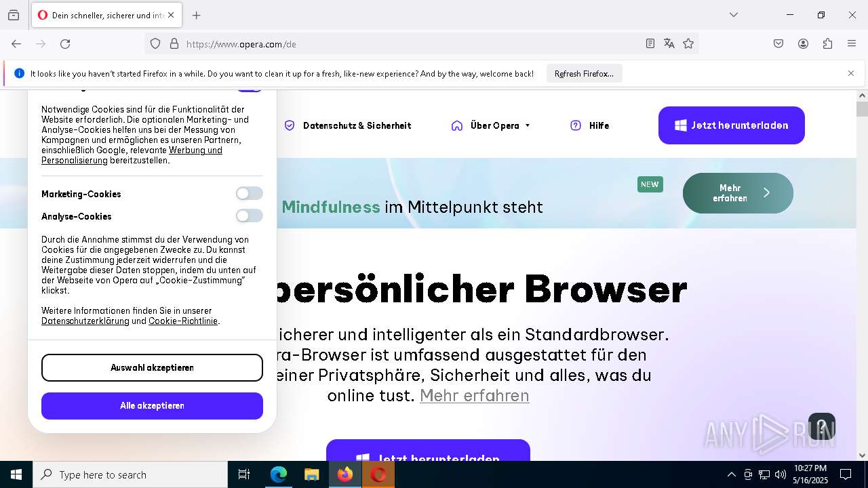The width and height of the screenshot is (868, 488).
Task: Translate this page
Action: (x=669, y=43)
